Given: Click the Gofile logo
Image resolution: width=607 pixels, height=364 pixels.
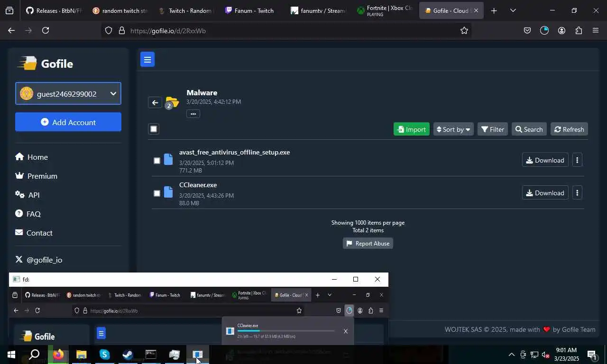Looking at the screenshot, I should coord(46,64).
